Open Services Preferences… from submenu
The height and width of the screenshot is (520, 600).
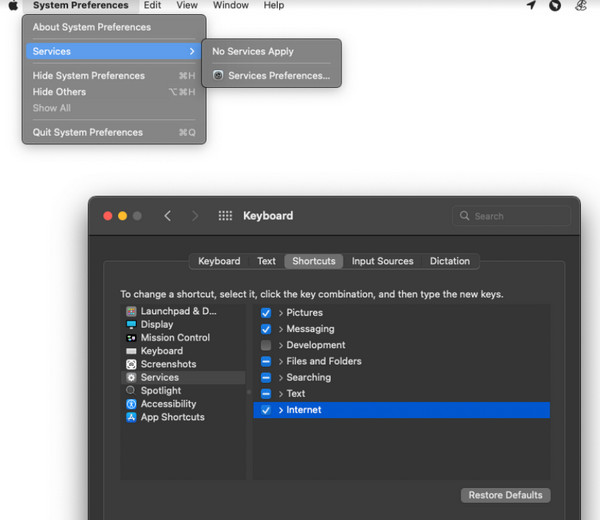coord(272,75)
